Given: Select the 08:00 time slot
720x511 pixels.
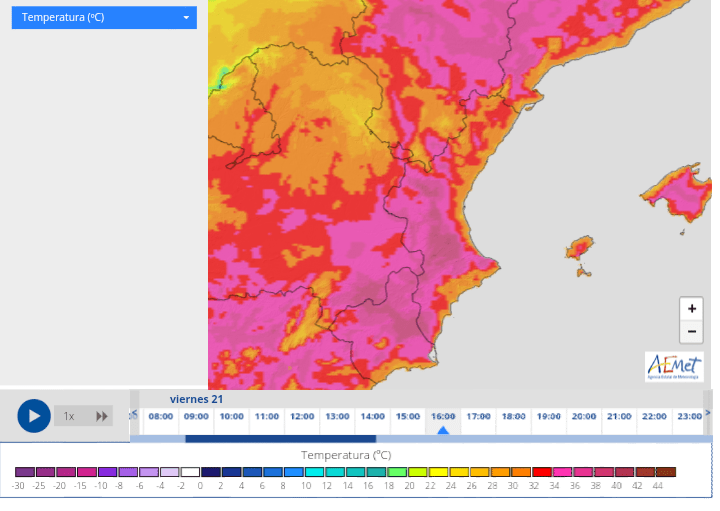Looking at the screenshot, I should 161,416.
